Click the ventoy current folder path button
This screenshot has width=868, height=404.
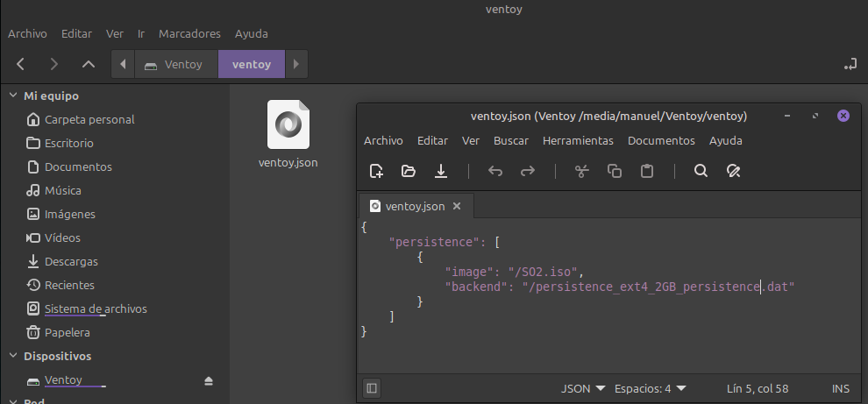point(252,64)
